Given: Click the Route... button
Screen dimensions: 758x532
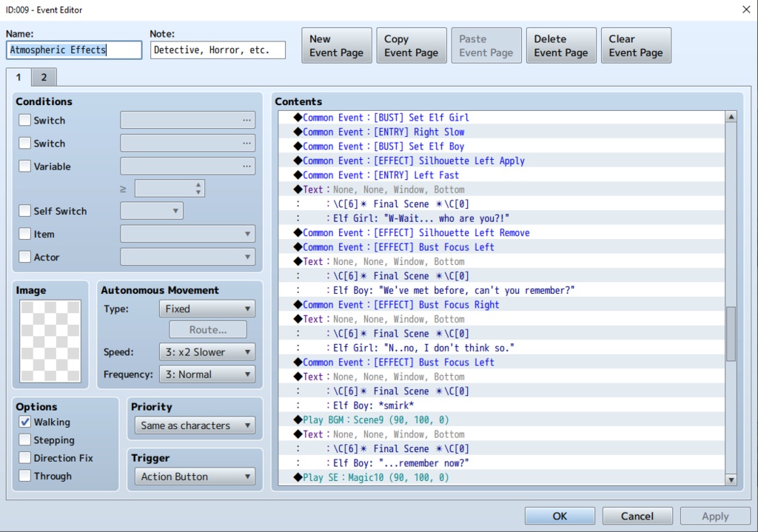Looking at the screenshot, I should coord(208,329).
